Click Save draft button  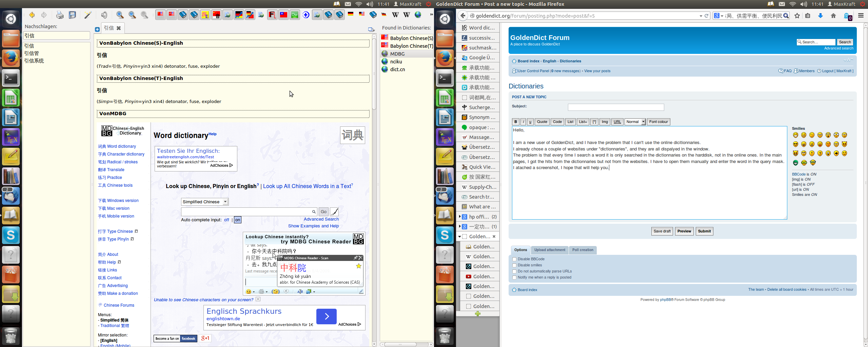click(x=662, y=231)
